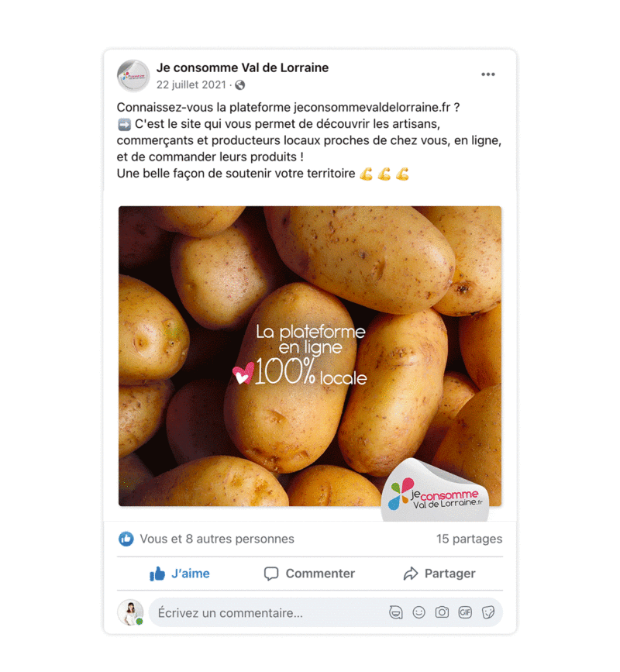This screenshot has height=672, width=620.
Task: Open the sticker picker icon
Action: [x=488, y=612]
